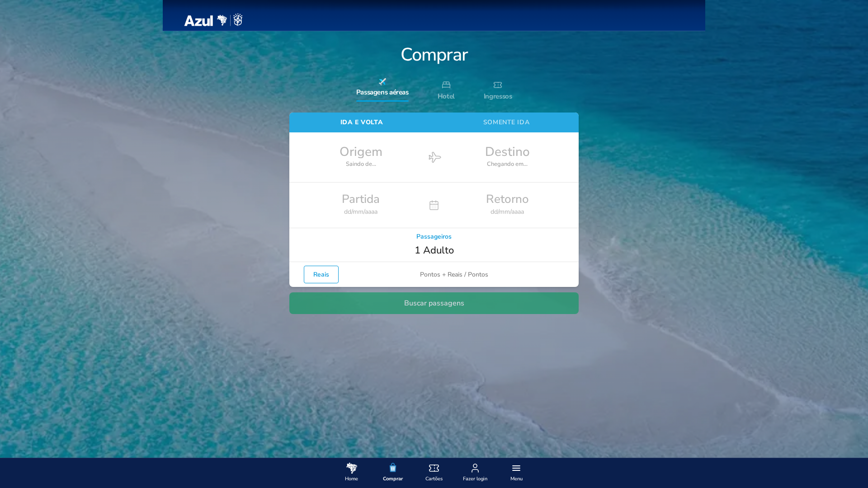
Task: Click Fazer login in bottom navigation
Action: pyautogui.click(x=475, y=472)
